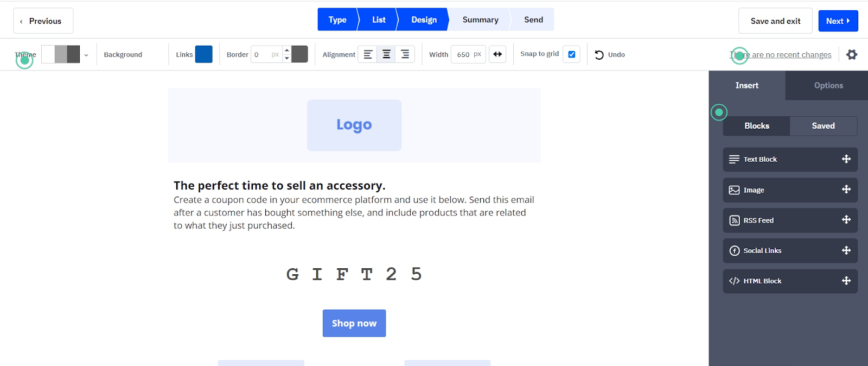Align content to the center
The width and height of the screenshot is (868, 366).
coord(386,54)
